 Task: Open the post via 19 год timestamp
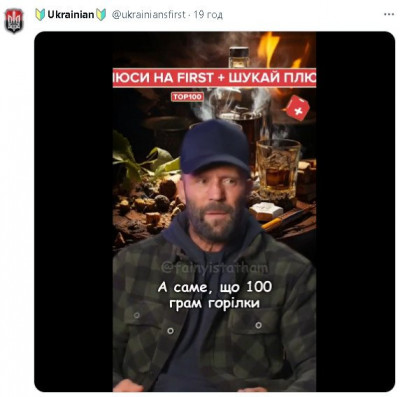[x=208, y=15]
